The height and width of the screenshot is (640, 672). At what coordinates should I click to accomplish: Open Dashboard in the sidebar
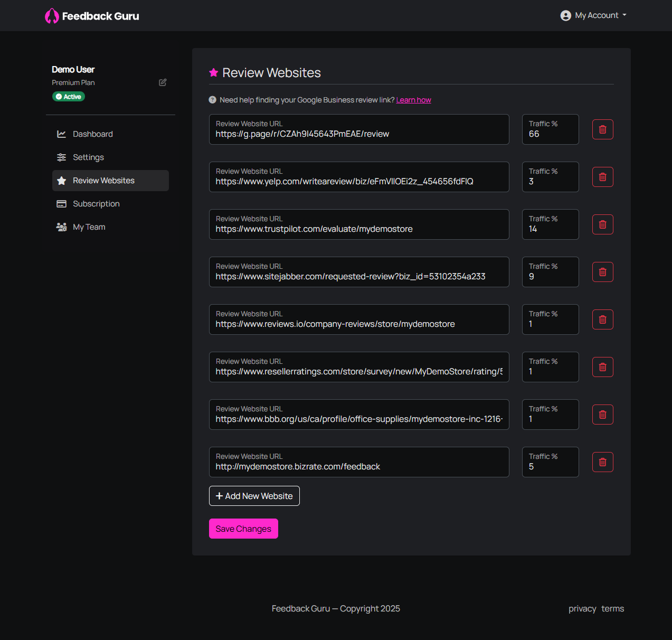[110, 134]
